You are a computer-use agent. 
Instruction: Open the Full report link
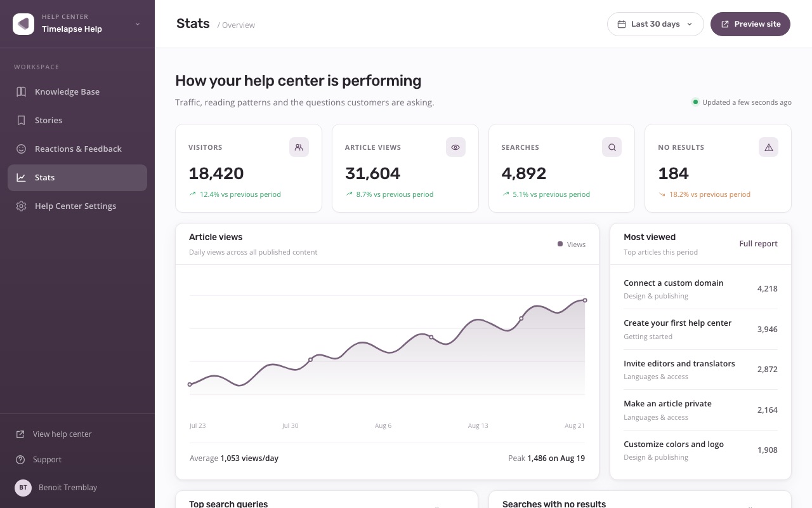758,244
